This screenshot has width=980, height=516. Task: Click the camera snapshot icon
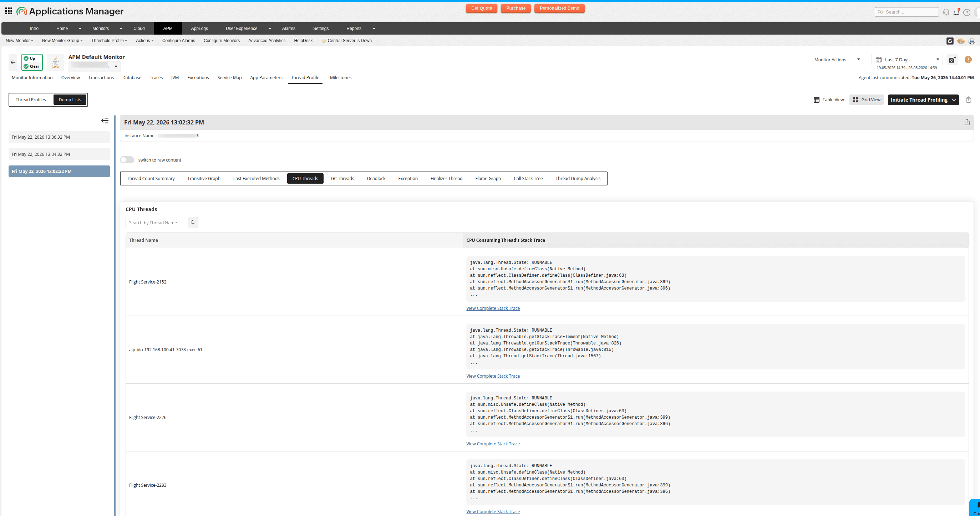tap(952, 60)
